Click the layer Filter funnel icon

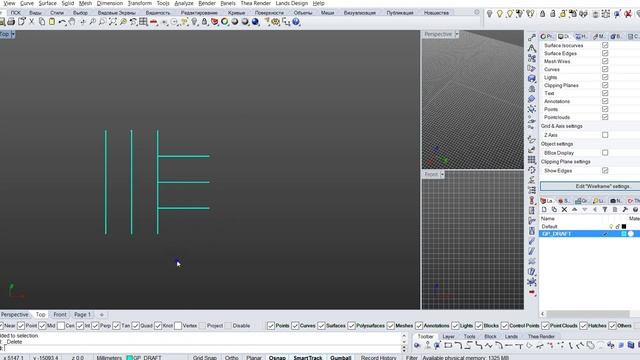(605, 209)
